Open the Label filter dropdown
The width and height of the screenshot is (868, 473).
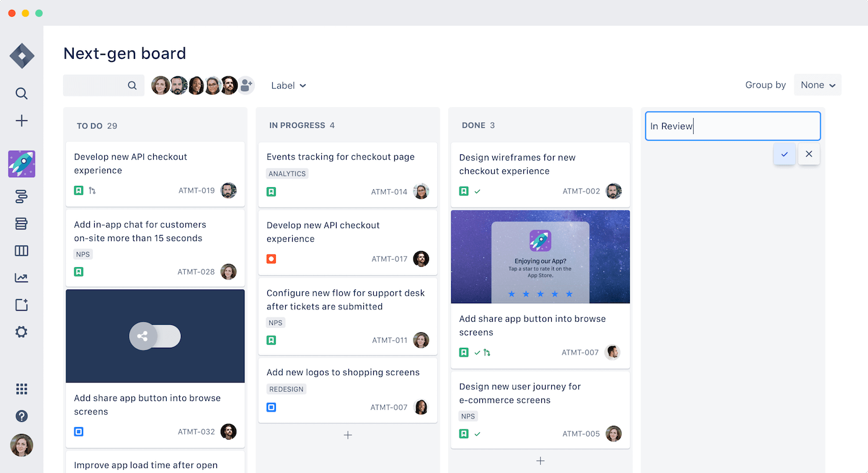tap(288, 85)
